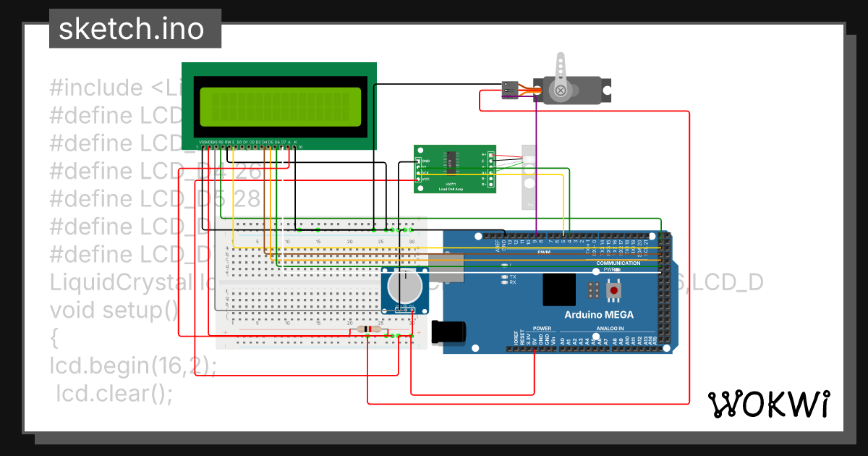
Task: Click the black microcontroller chip on Arduino
Action: 559,290
